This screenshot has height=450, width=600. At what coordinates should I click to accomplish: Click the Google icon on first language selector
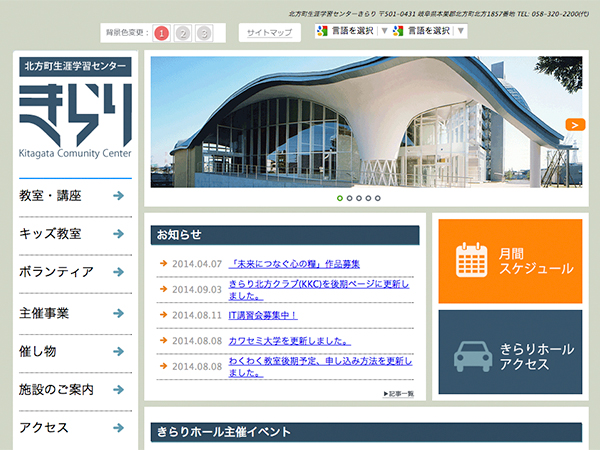pos(322,32)
